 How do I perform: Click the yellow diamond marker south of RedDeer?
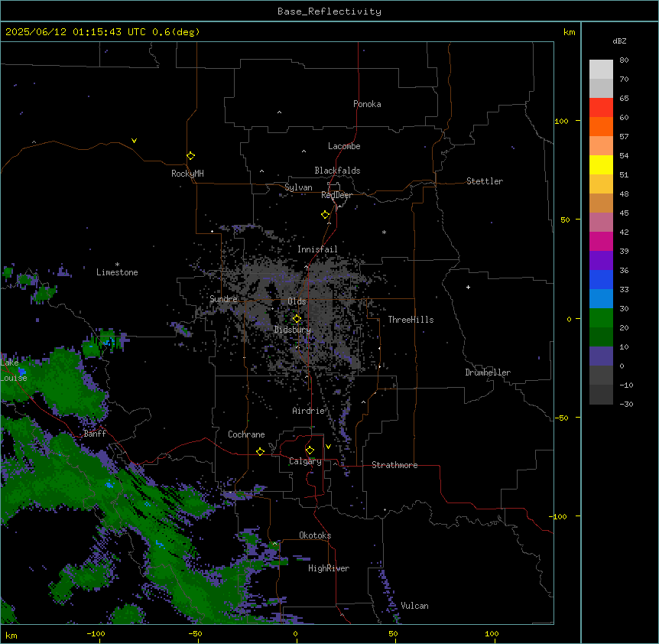[325, 214]
